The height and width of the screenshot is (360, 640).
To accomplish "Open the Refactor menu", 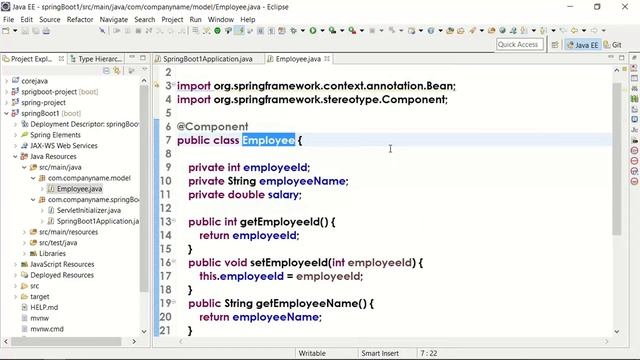I will coord(80,20).
